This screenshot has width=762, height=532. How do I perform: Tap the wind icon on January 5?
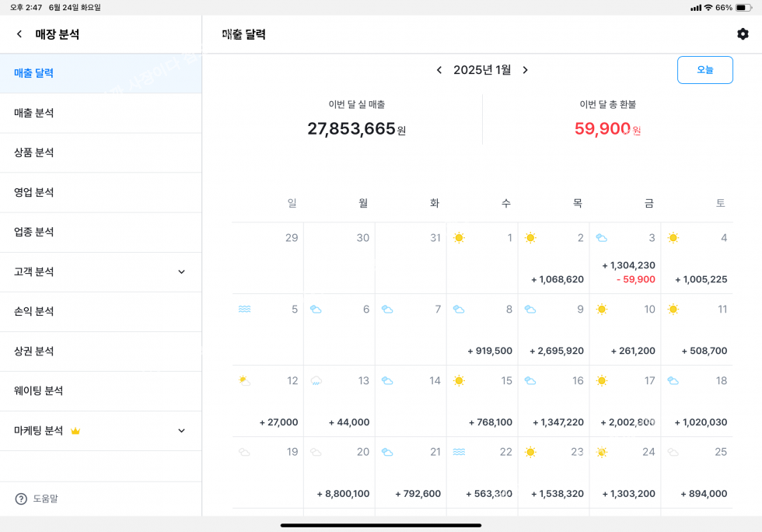pyautogui.click(x=244, y=310)
